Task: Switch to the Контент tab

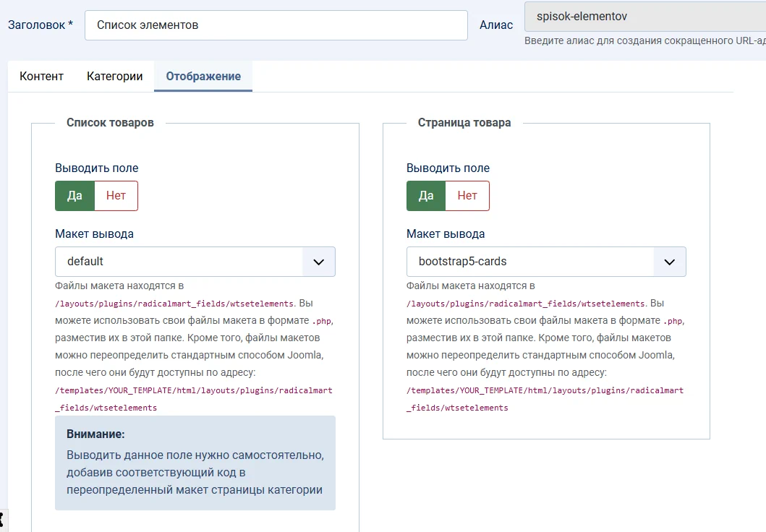Action: click(x=41, y=75)
